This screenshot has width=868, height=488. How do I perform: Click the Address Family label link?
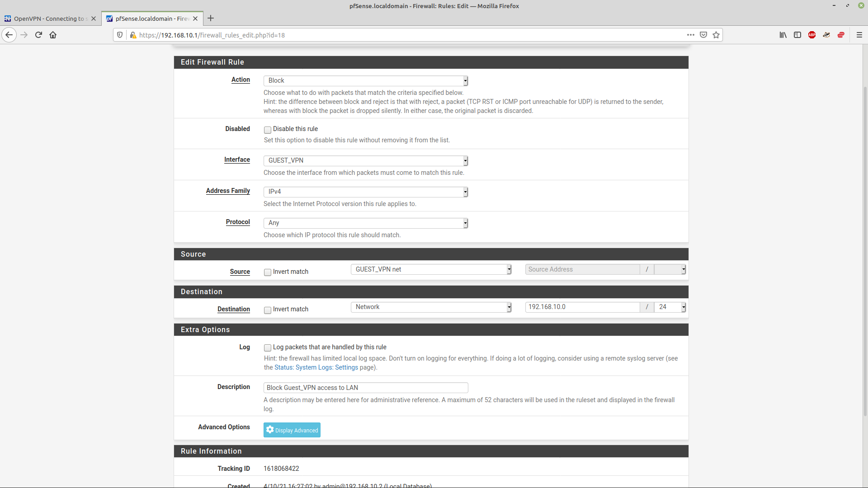click(x=228, y=191)
